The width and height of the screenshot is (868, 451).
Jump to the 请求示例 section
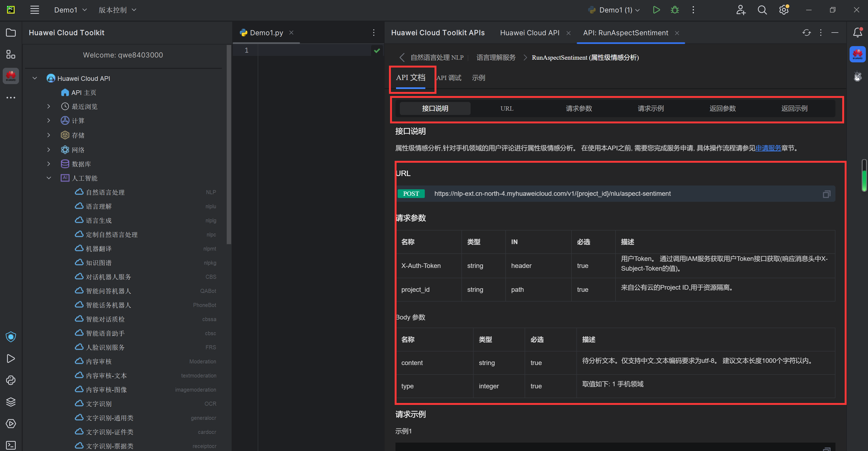click(651, 108)
